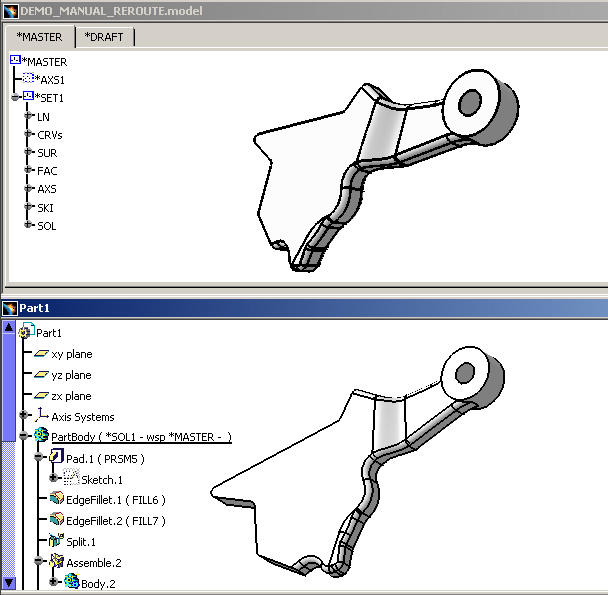This screenshot has width=608, height=595.
Task: Click the Part1 tree scrollbar thumb
Action: click(x=9, y=387)
